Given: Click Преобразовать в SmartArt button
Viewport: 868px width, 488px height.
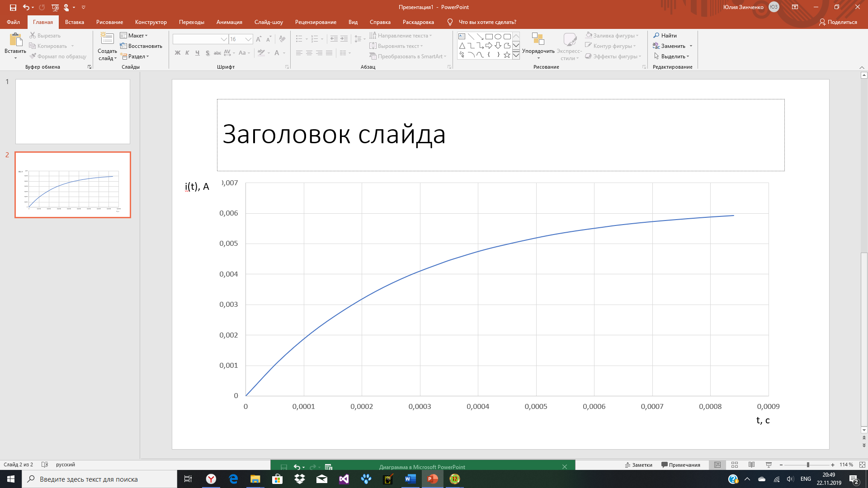Looking at the screenshot, I should 407,56.
